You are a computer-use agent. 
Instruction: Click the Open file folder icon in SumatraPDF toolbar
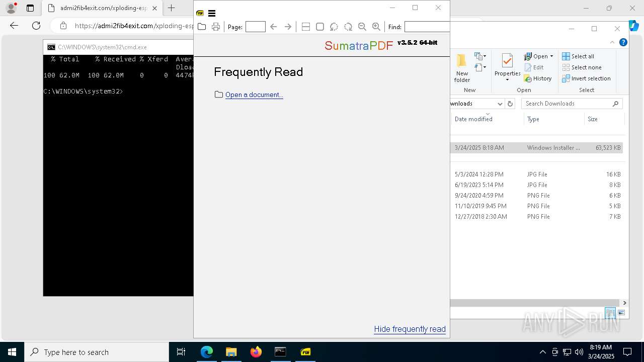pyautogui.click(x=202, y=27)
